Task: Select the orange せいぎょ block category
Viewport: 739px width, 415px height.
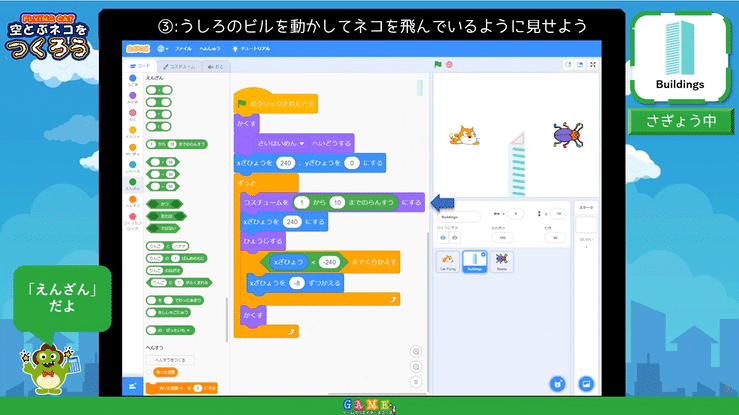Action: (x=133, y=150)
